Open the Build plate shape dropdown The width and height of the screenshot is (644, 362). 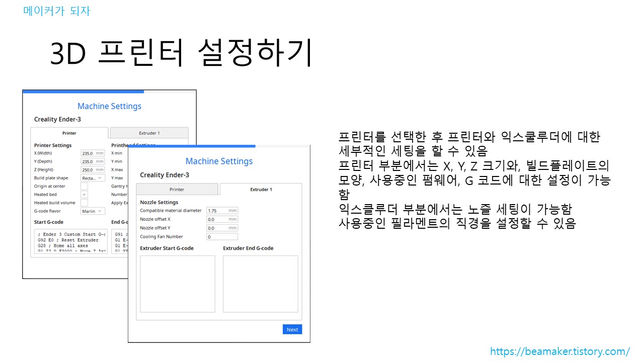pyautogui.click(x=93, y=178)
